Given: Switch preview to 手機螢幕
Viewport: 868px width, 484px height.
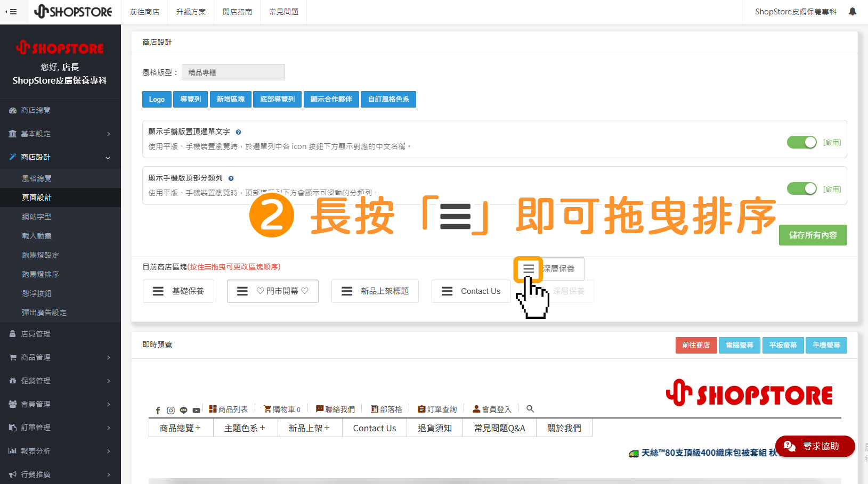Looking at the screenshot, I should click(x=826, y=345).
